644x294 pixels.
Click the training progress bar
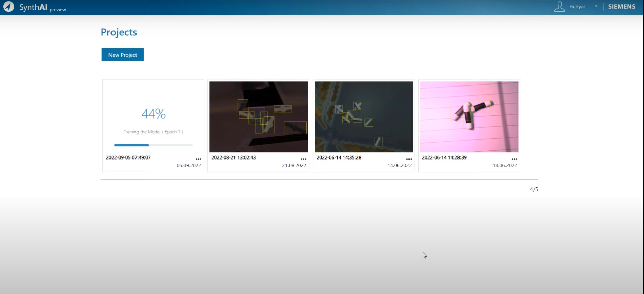[x=153, y=145]
